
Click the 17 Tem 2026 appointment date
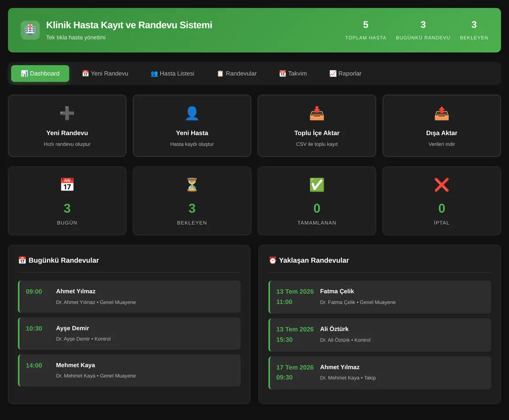(295, 367)
